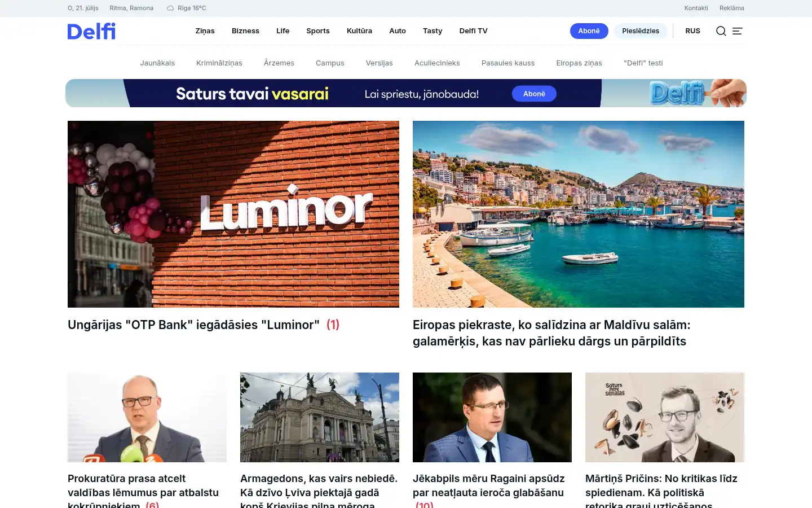Open the Luminor brick wall photo

click(233, 214)
